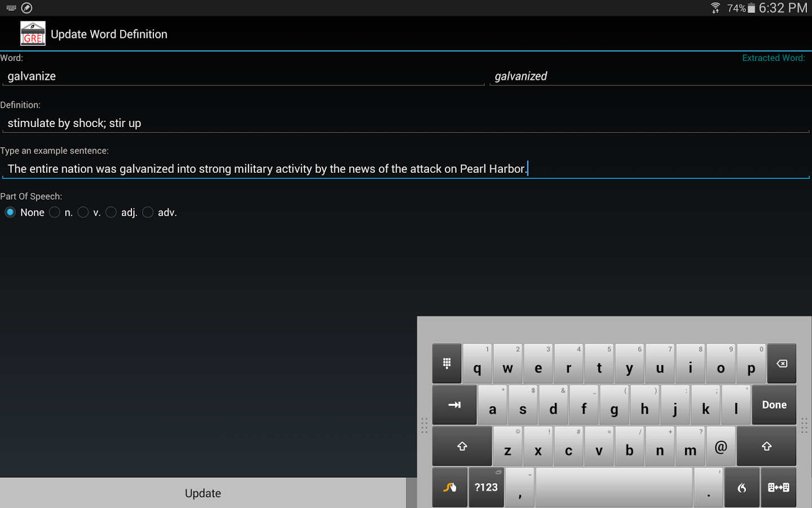
Task: Tap the t key
Action: (599, 364)
